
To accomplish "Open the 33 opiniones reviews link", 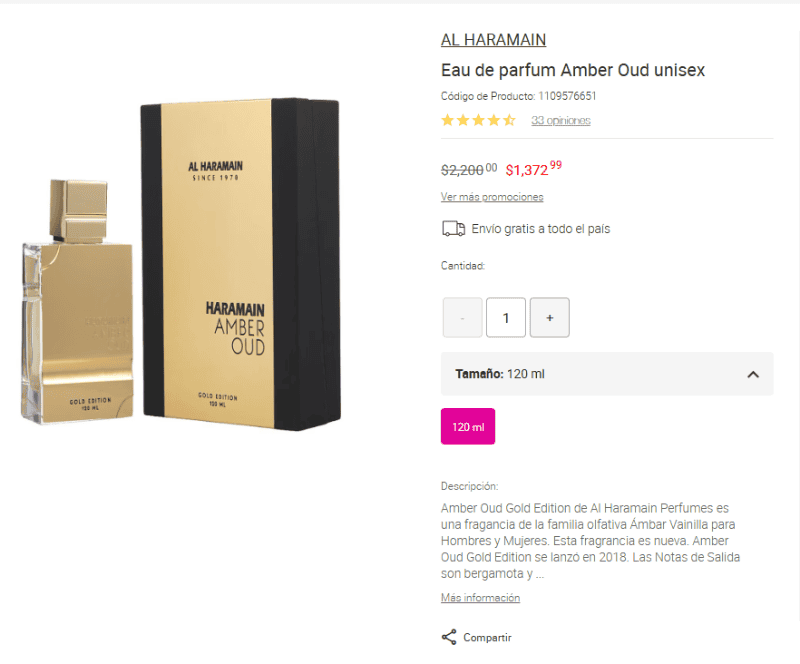I will pyautogui.click(x=561, y=120).
